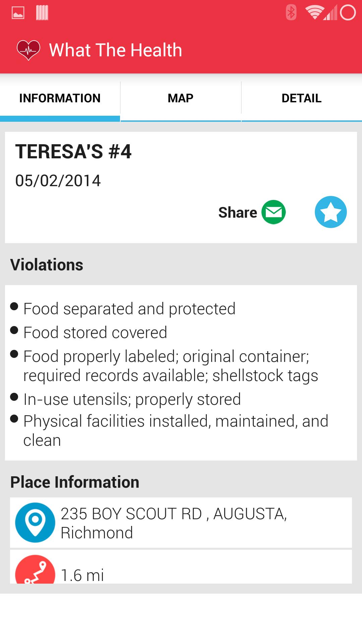Tap the Bluetooth status icon
Screen dimensions: 362x644
291,13
